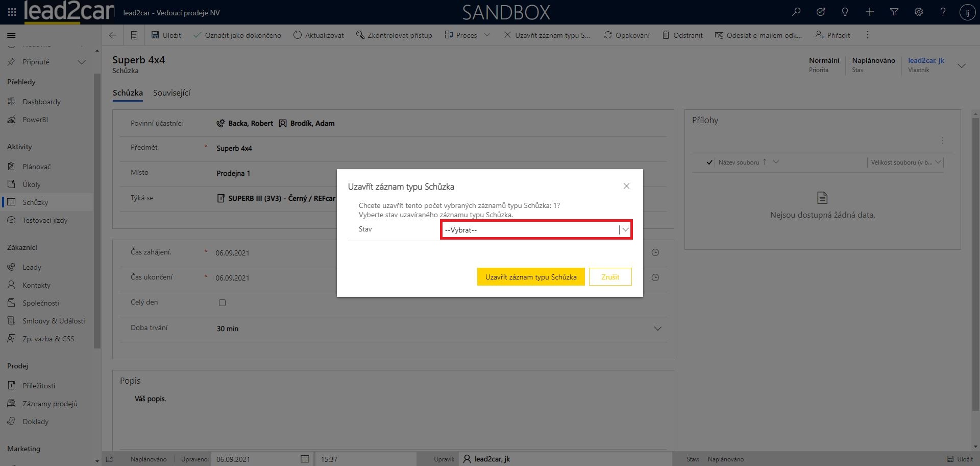Toggle the Celý den checkbox

pyautogui.click(x=222, y=302)
